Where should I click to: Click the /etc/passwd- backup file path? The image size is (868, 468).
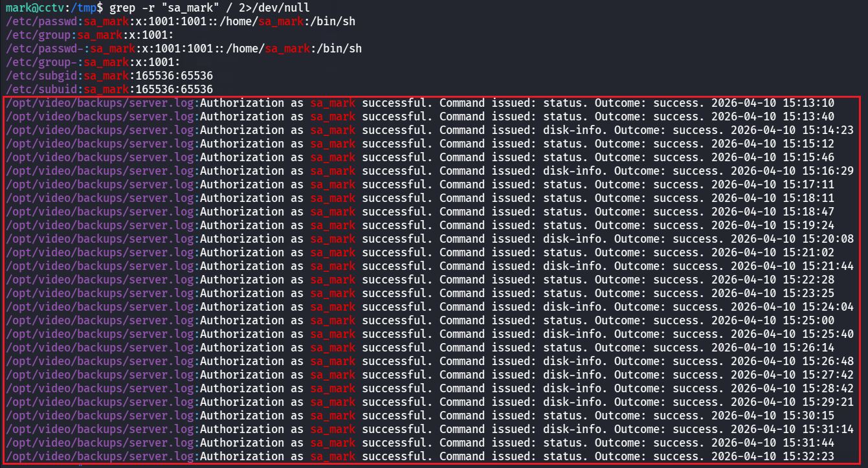coord(45,49)
